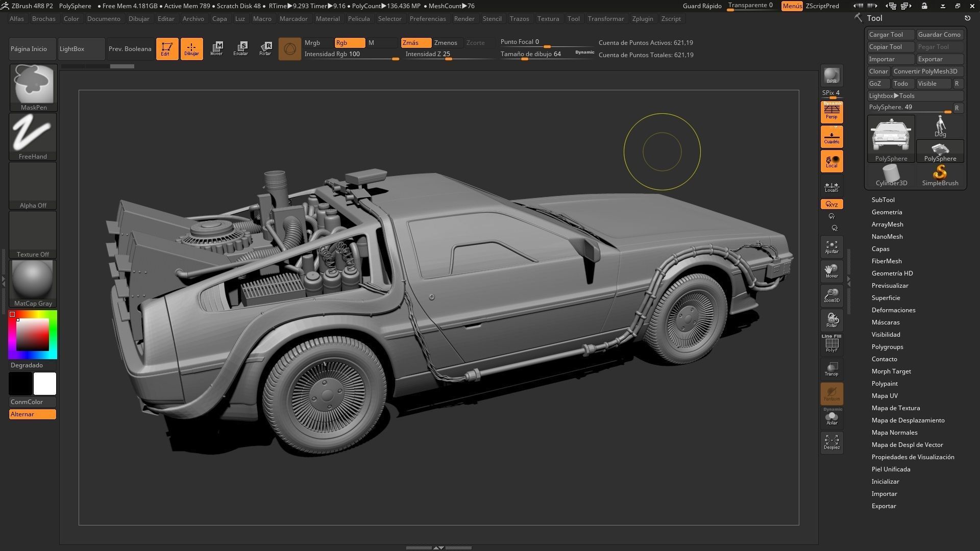The image size is (980, 551).
Task: Click the GoZ button
Action: [878, 84]
